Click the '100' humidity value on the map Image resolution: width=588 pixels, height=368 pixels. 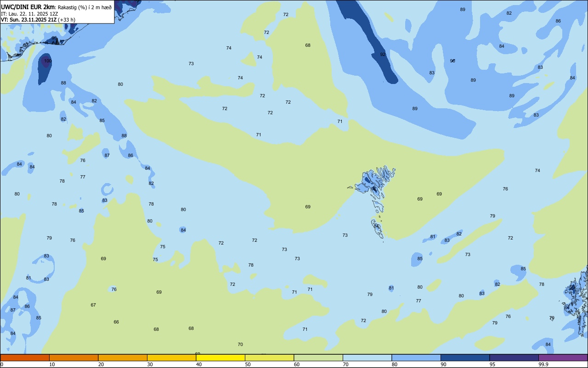pos(48,61)
